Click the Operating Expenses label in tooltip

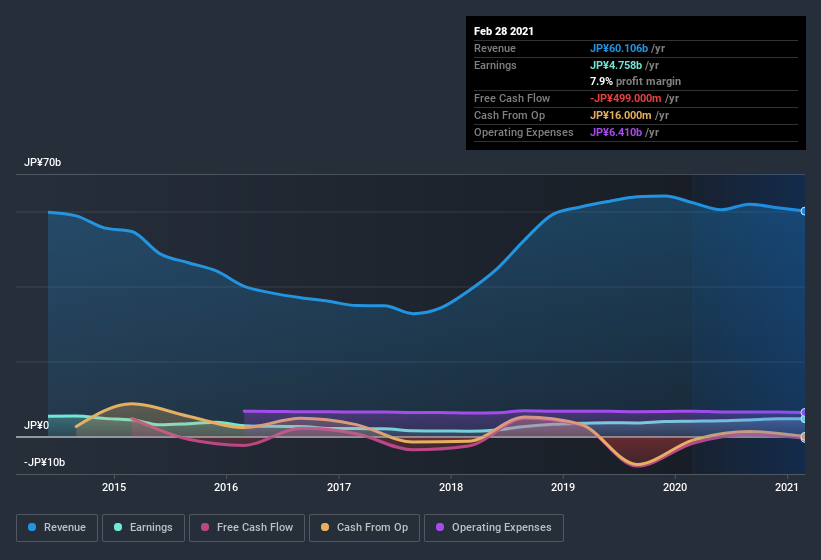pyautogui.click(x=524, y=132)
